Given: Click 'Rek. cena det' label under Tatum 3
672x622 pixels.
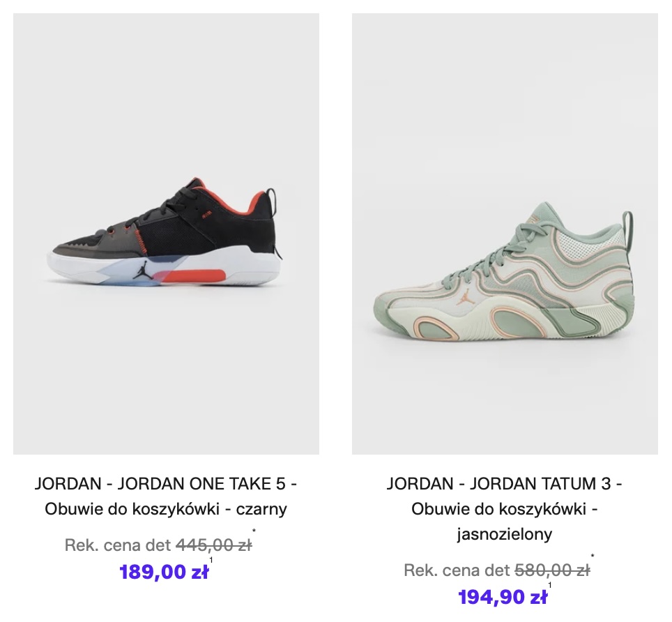Looking at the screenshot, I should [x=457, y=570].
